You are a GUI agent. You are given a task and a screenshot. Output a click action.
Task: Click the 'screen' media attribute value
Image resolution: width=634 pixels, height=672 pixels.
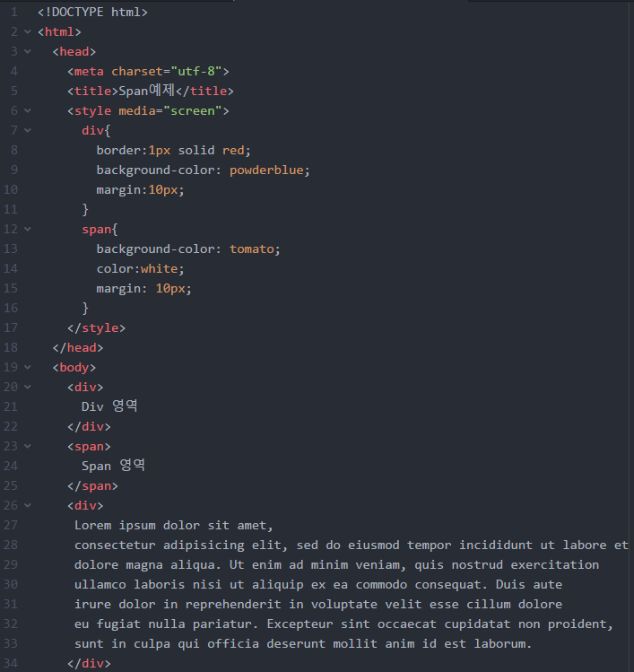coord(192,111)
